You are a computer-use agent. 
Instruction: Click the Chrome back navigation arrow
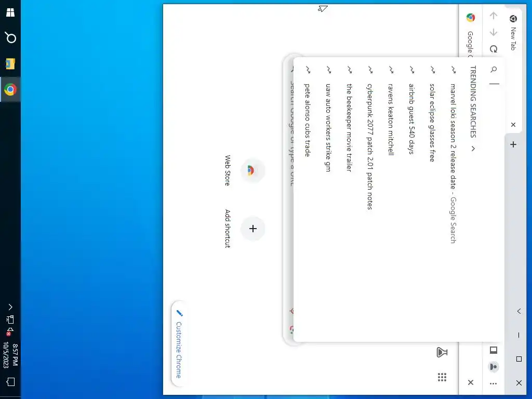tap(494, 16)
